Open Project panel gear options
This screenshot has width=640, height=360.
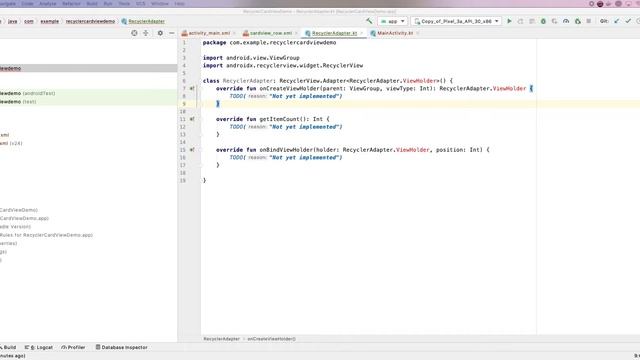tap(160, 33)
